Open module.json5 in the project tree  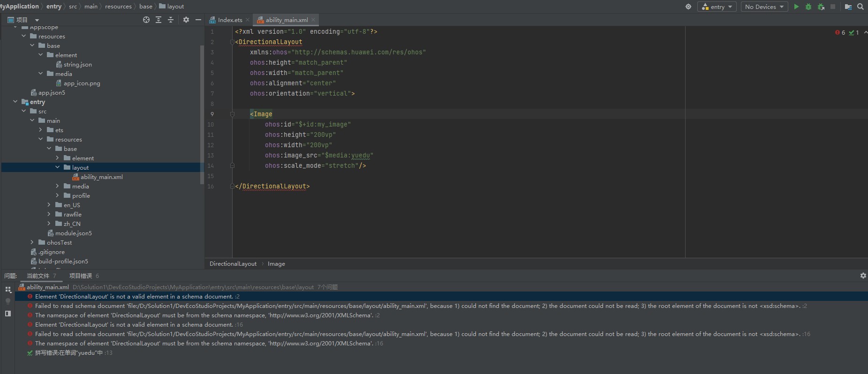73,233
